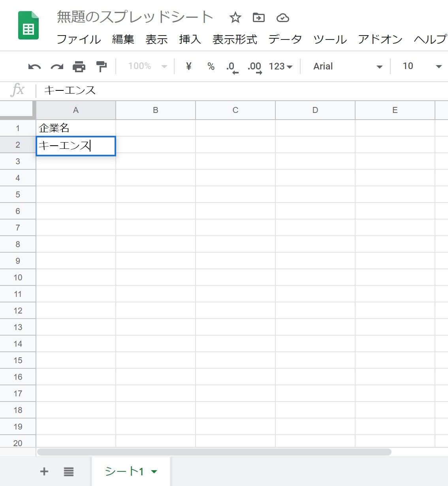Select row 12 header
The image size is (448, 486).
(x=18, y=310)
